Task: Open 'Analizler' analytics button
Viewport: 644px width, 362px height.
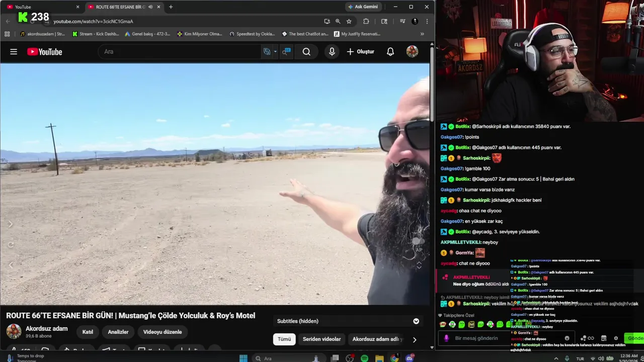Action: tap(118, 332)
